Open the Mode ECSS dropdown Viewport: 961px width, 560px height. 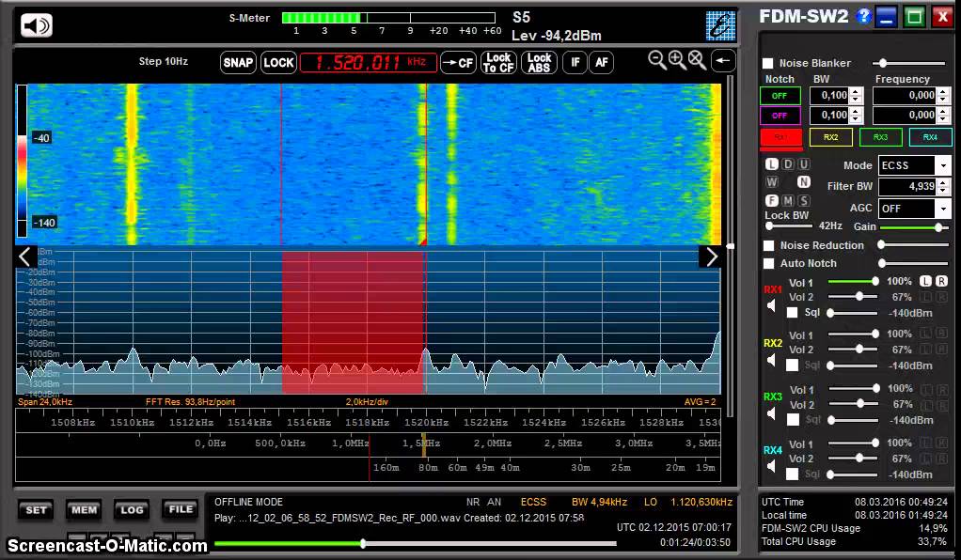(943, 165)
